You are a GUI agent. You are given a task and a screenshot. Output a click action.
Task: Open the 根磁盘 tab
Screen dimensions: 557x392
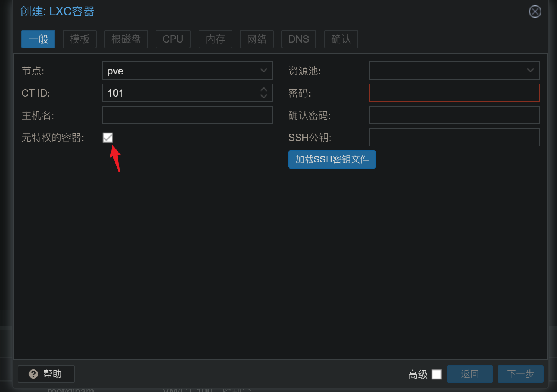(x=126, y=39)
